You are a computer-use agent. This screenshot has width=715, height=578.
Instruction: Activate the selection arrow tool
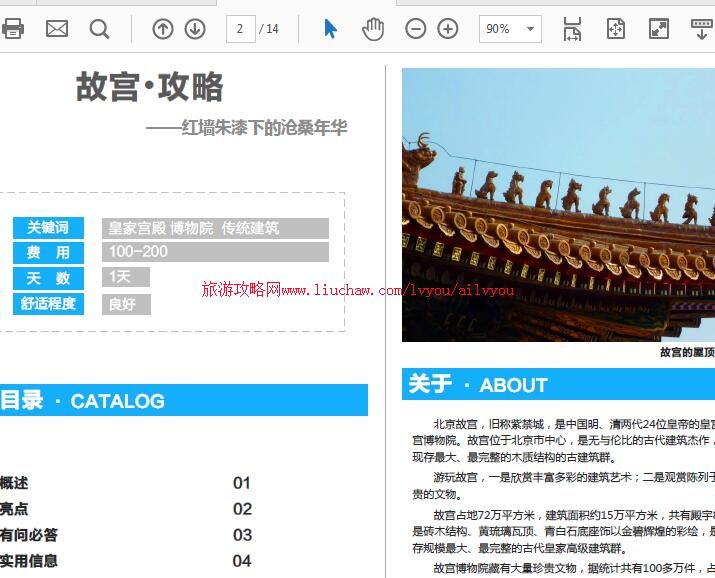(x=331, y=29)
